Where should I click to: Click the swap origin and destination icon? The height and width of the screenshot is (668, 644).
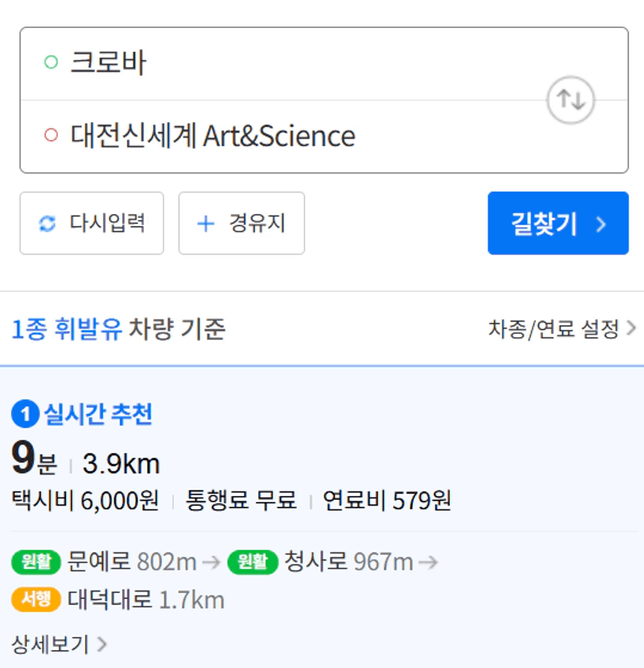570,100
